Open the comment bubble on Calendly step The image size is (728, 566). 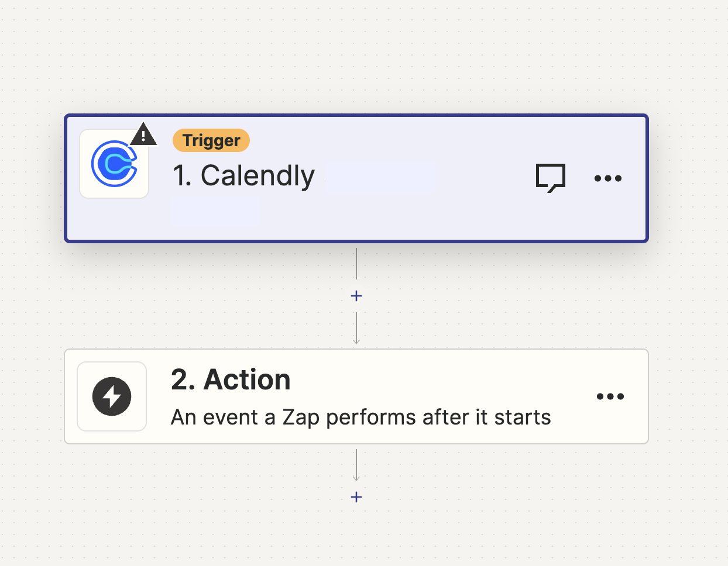551,177
